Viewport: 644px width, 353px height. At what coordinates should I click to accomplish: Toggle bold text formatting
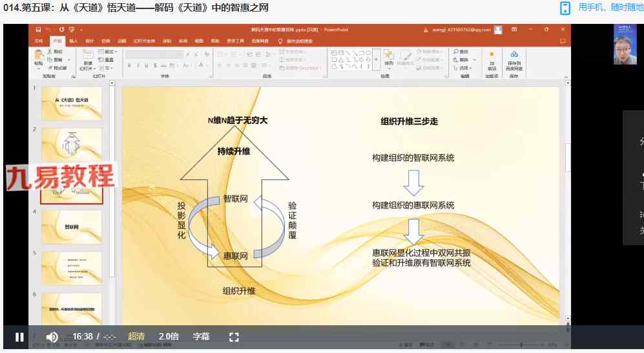(x=129, y=65)
